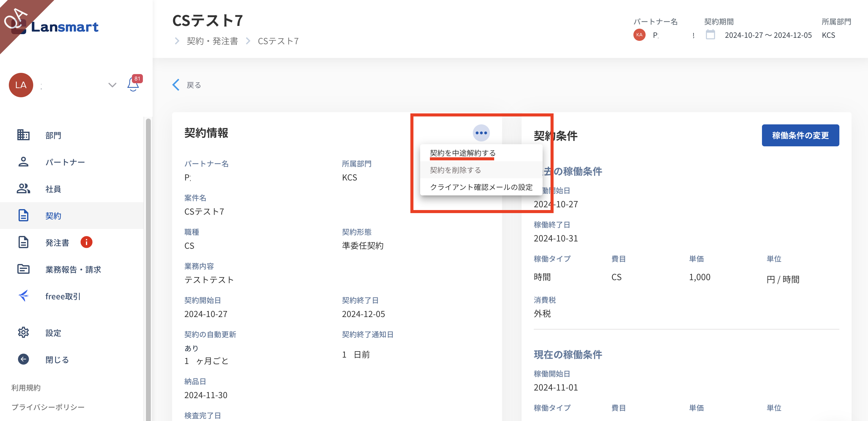
Task: Select 契約を削除する menu entry
Action: (455, 170)
